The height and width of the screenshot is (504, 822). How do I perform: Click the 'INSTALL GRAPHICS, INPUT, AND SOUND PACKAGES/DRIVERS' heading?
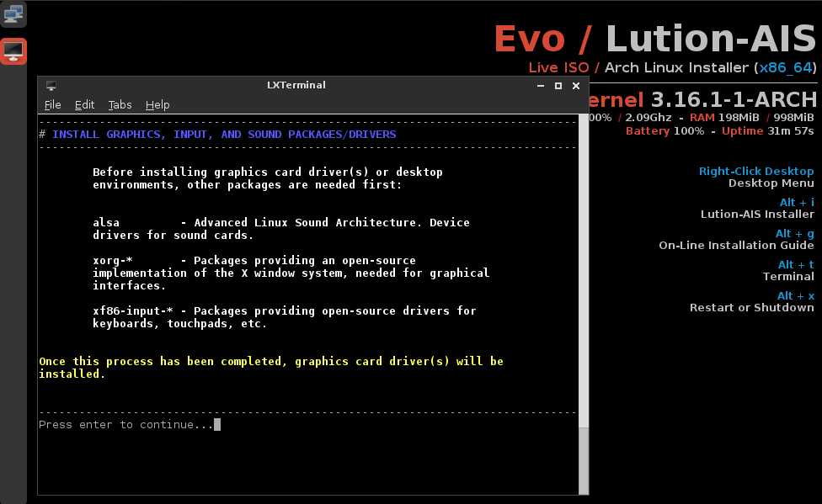[x=224, y=134]
